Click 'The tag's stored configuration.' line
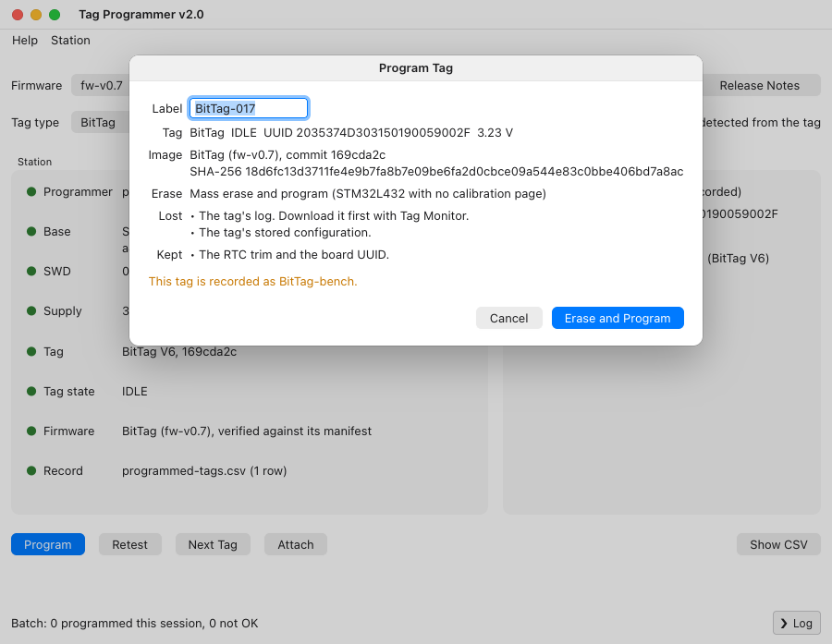Screen dimensions: 832x644 (x=285, y=232)
